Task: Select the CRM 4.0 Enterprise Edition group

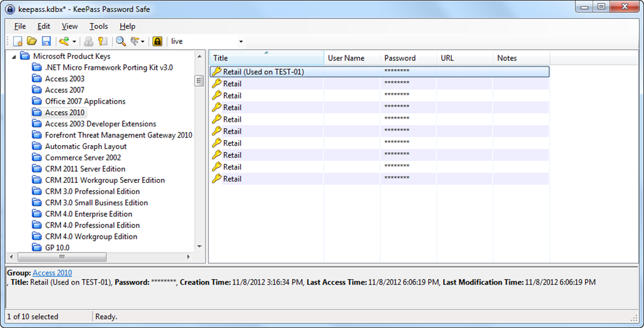Action: point(89,214)
